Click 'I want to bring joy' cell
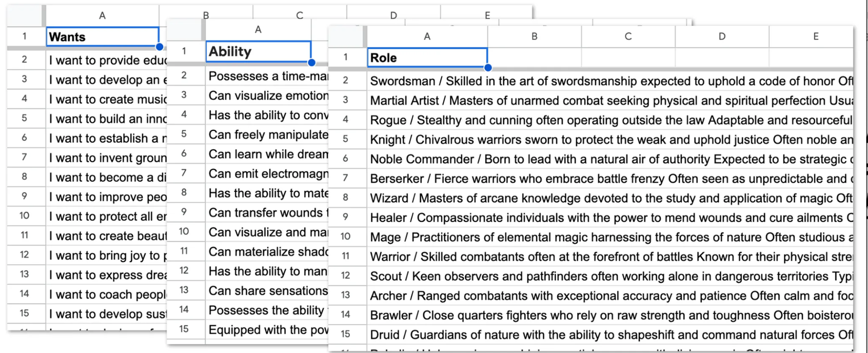Viewport: 868px width, 353px height. click(x=106, y=256)
